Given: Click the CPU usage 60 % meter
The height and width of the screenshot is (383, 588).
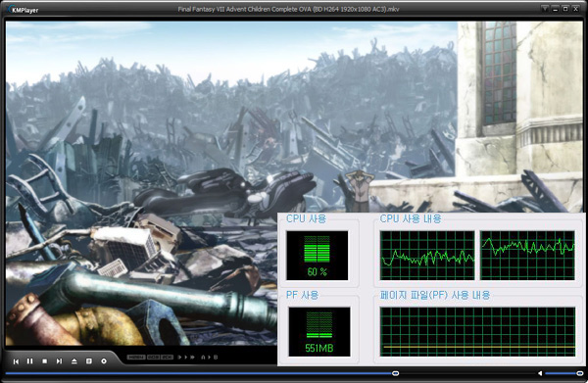Looking at the screenshot, I should point(318,256).
